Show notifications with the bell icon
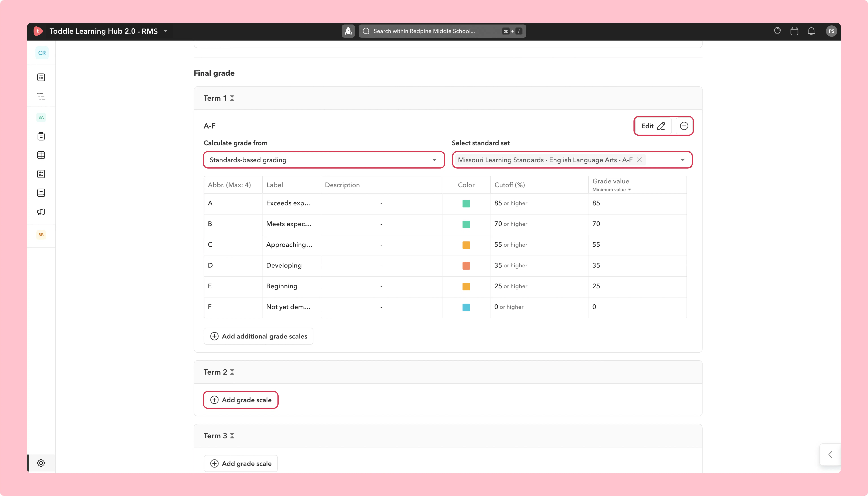The height and width of the screenshot is (496, 868). coord(811,31)
